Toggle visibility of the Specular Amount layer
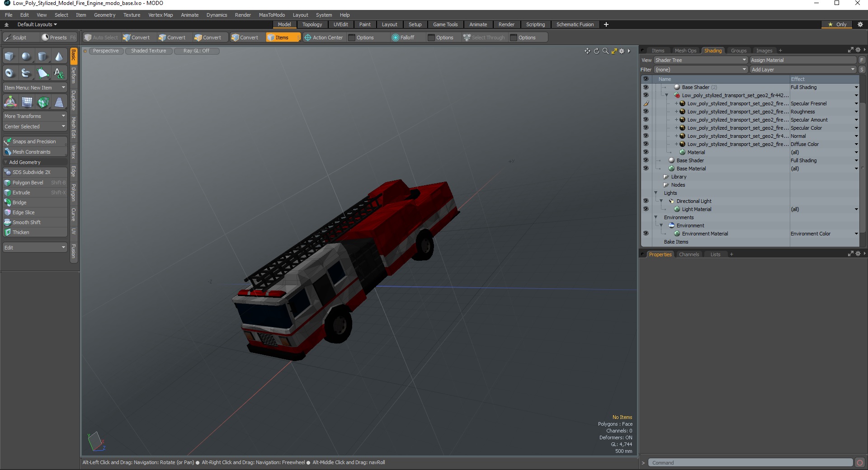The height and width of the screenshot is (470, 868). pyautogui.click(x=646, y=120)
